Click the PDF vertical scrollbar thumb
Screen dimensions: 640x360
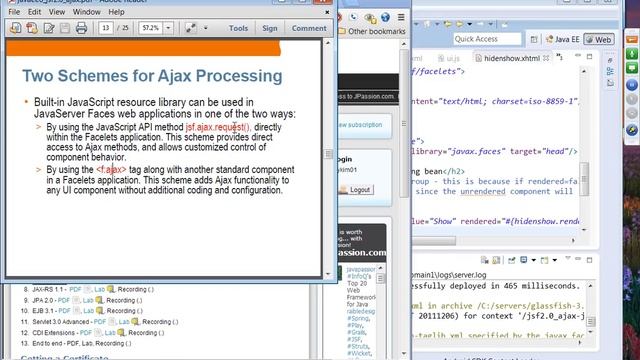[x=328, y=153]
